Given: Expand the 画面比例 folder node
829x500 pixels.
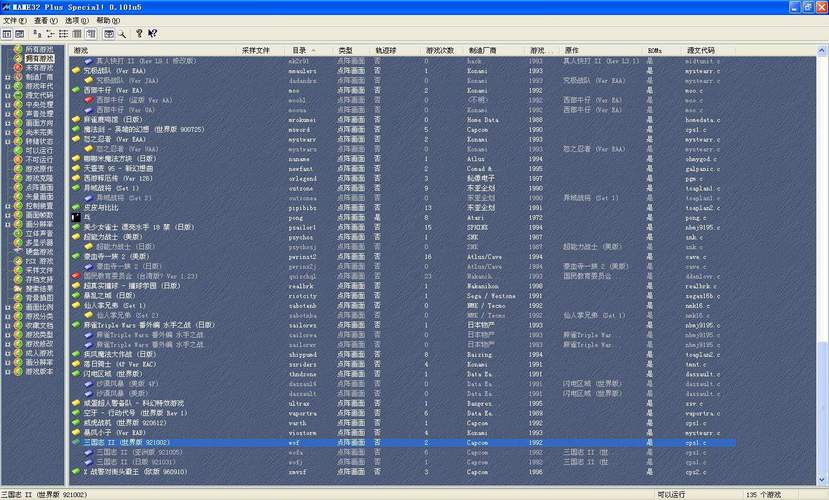Looking at the screenshot, I should 7,307.
